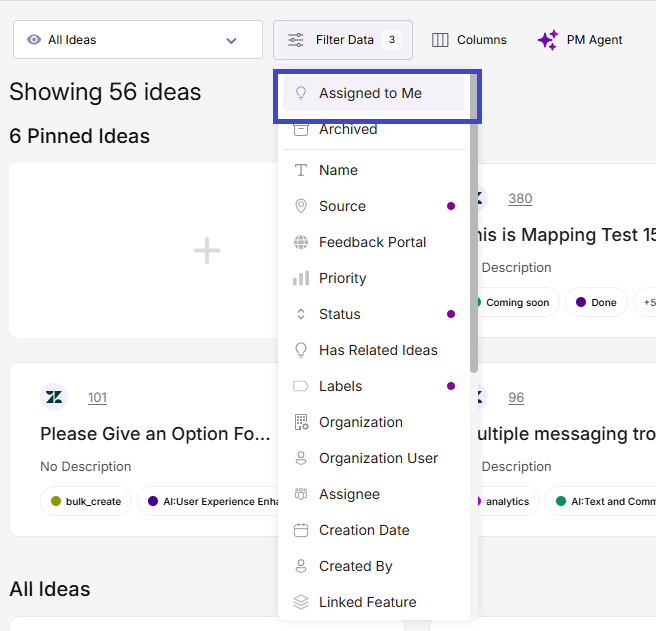Click the Zendesk logo on idea 101

(x=54, y=397)
